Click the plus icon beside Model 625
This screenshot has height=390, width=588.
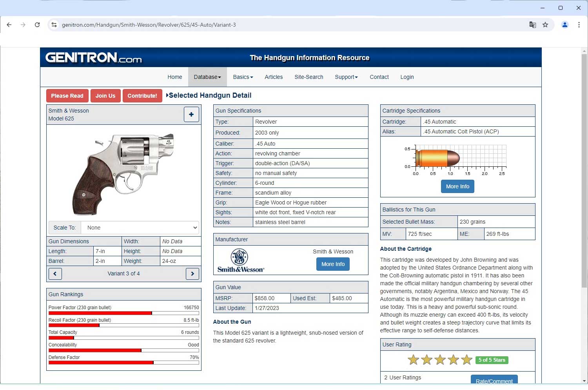coord(191,115)
